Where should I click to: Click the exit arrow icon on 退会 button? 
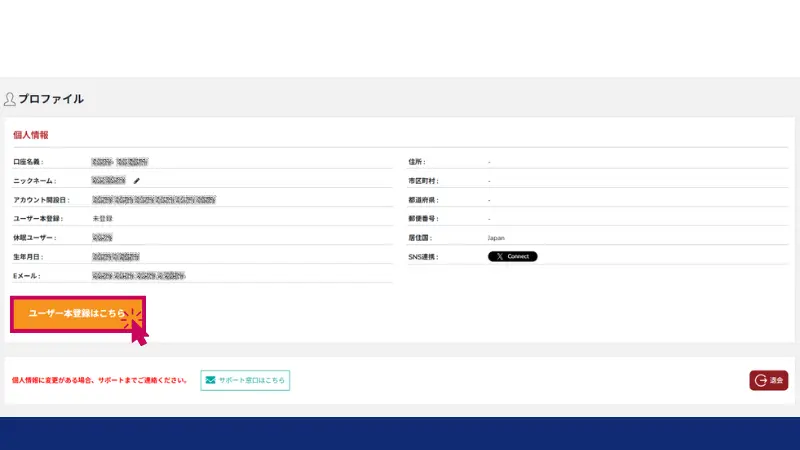(x=761, y=380)
